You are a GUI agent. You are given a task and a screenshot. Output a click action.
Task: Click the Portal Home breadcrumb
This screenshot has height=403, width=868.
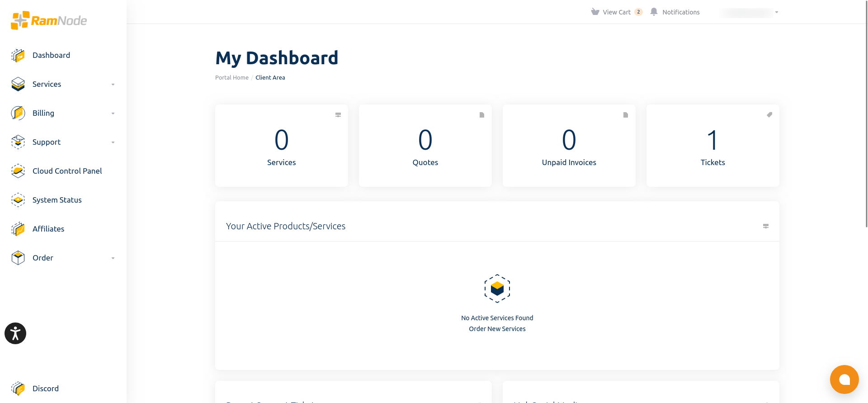[232, 78]
